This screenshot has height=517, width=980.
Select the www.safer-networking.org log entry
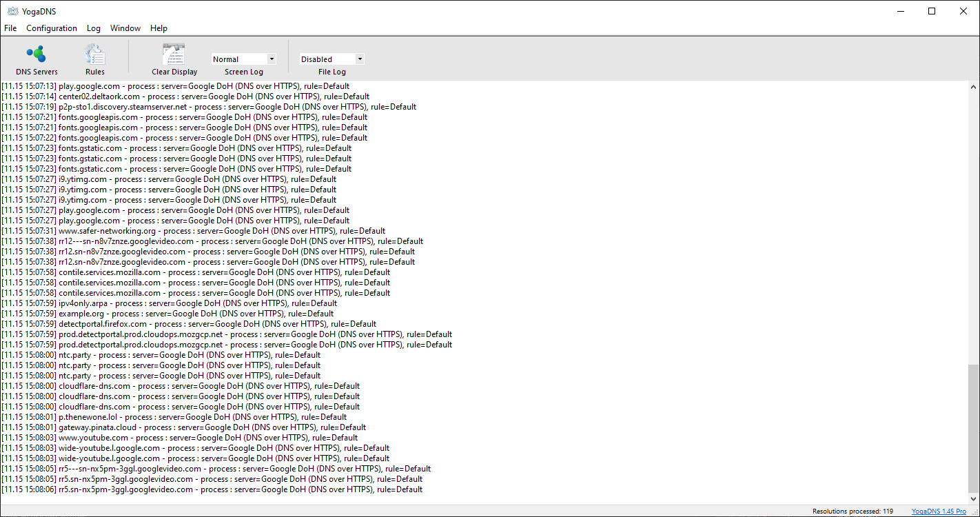[193, 231]
